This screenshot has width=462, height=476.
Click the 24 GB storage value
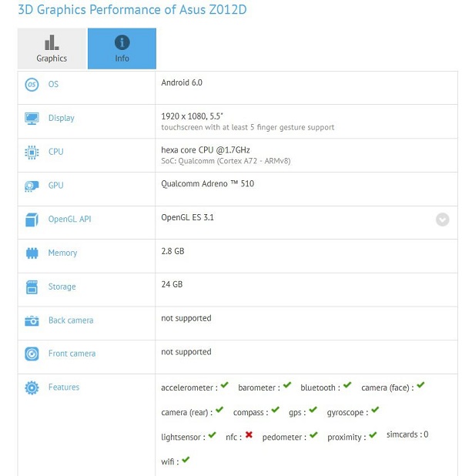point(172,284)
